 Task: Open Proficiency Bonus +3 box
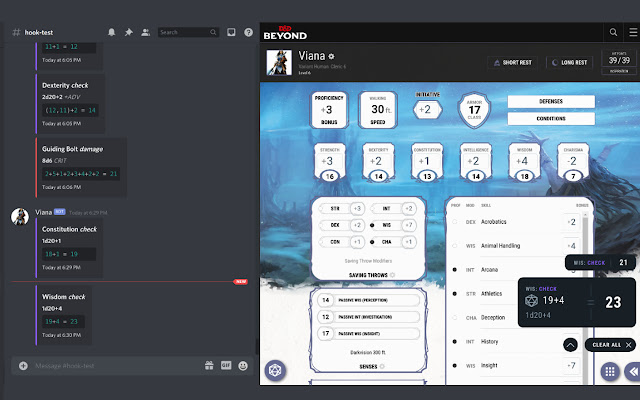tap(329, 110)
